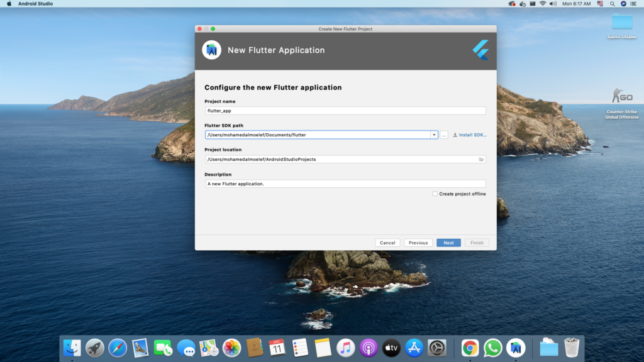Open Podcasts from the dock
Screen dimensions: 644x362
[369, 348]
